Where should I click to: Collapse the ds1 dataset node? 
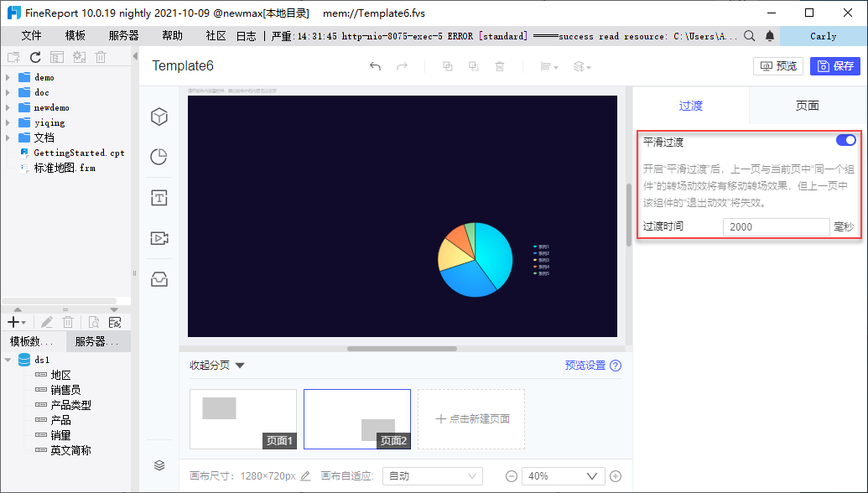click(8, 360)
